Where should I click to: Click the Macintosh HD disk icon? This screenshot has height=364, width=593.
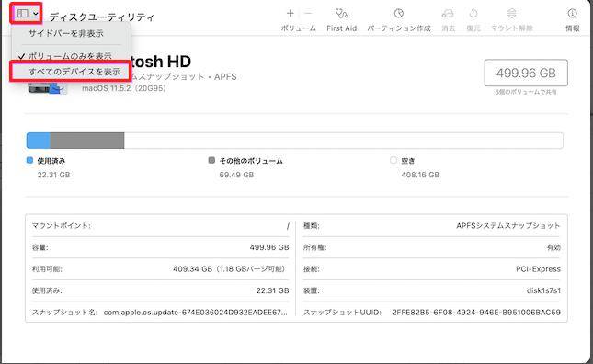coord(47,88)
